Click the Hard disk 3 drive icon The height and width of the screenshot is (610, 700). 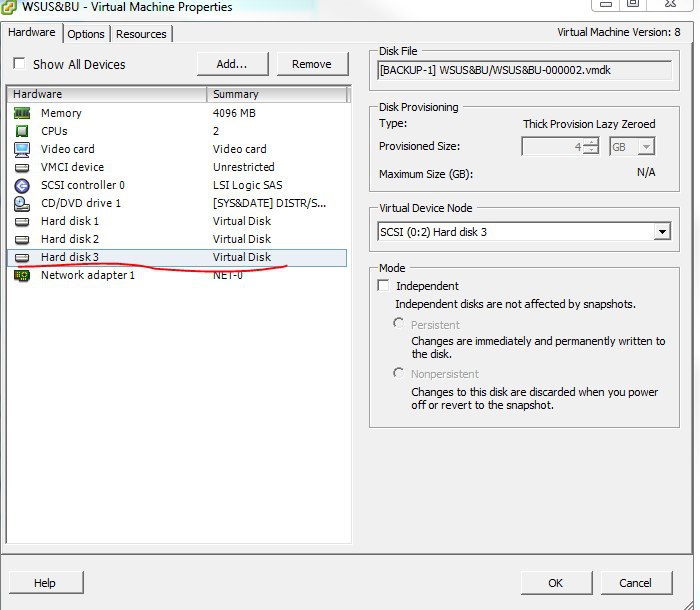[22, 258]
